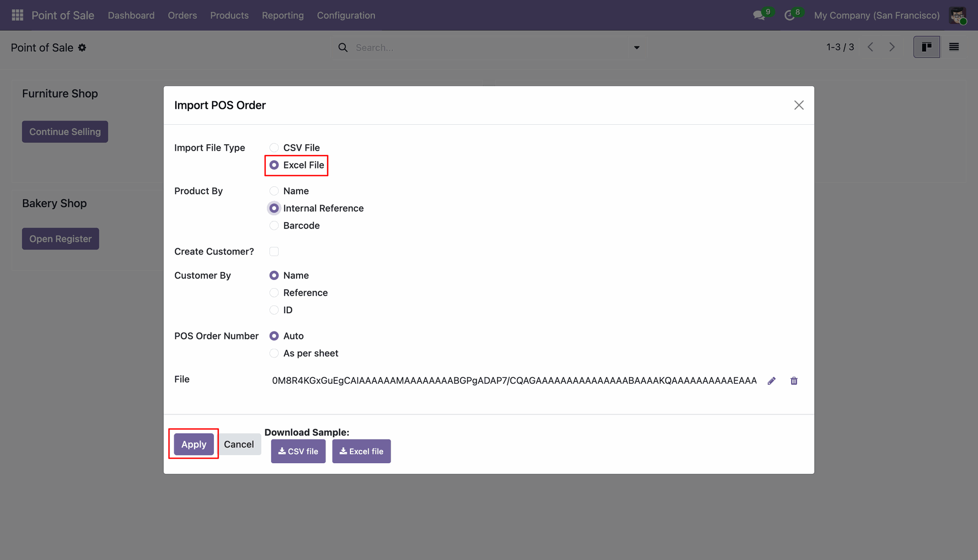The image size is (978, 560).
Task: Set POS Order Number As per sheet
Action: pos(274,353)
